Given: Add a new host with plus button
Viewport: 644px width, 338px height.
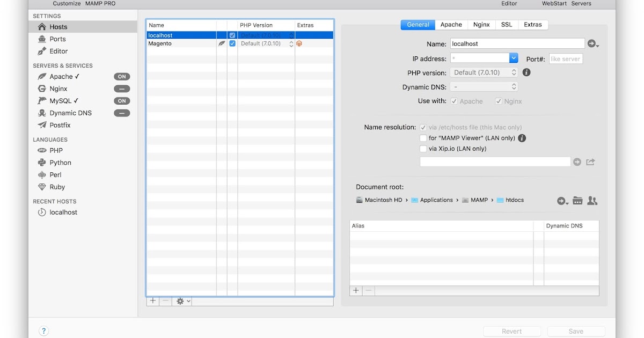Looking at the screenshot, I should (153, 301).
